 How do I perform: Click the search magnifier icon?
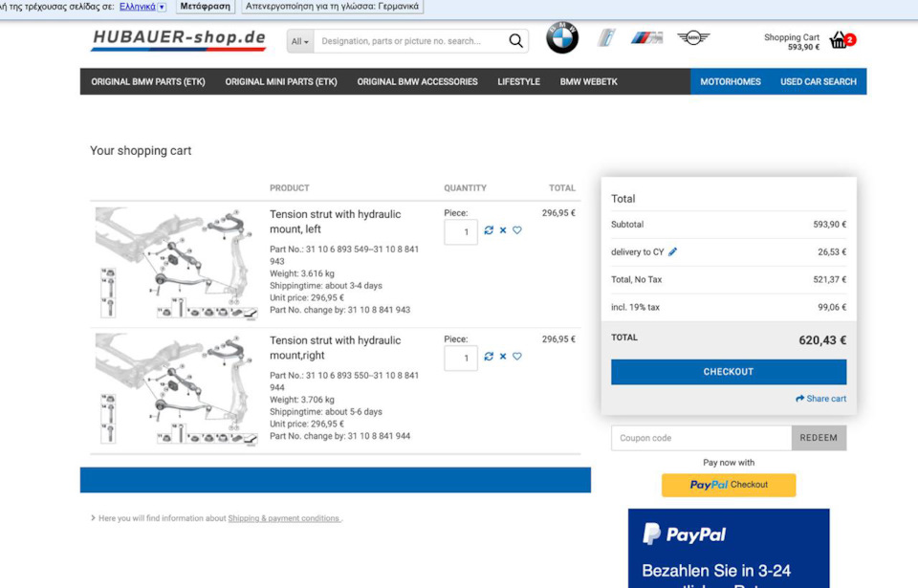tap(515, 40)
